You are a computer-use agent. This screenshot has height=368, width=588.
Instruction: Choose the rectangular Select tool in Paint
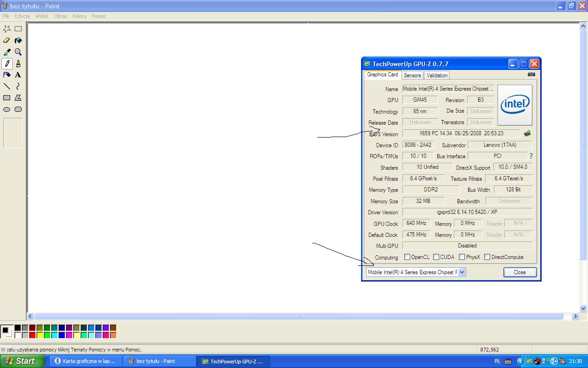tap(18, 29)
